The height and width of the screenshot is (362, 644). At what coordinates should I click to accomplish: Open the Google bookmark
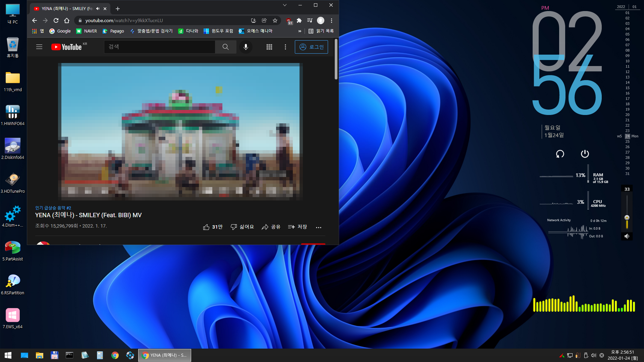(60, 31)
